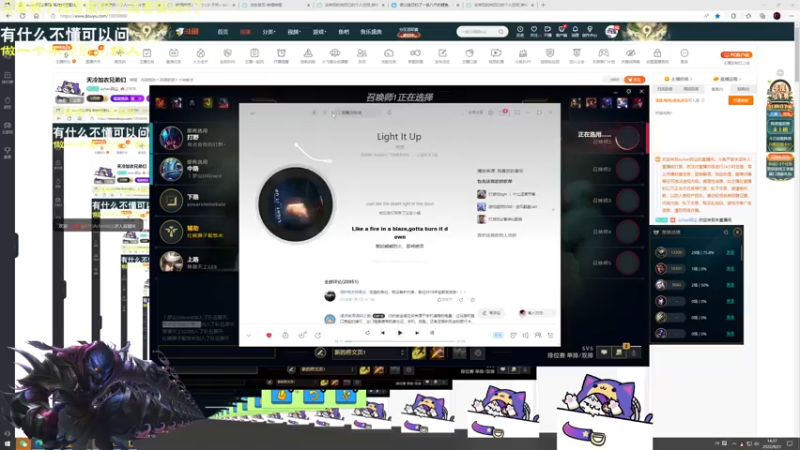Click the edit pencil icon in streamer toolbar

pyautogui.click(x=442, y=55)
